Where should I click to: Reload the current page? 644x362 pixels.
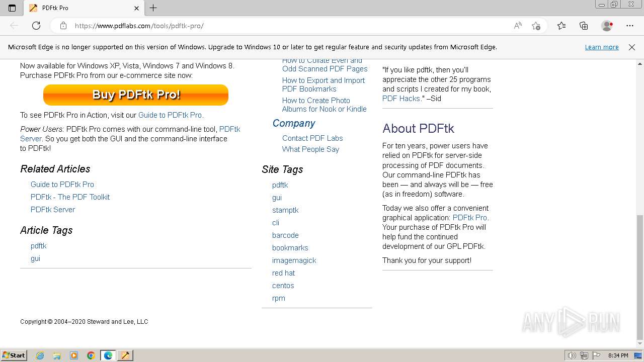pos(36,26)
